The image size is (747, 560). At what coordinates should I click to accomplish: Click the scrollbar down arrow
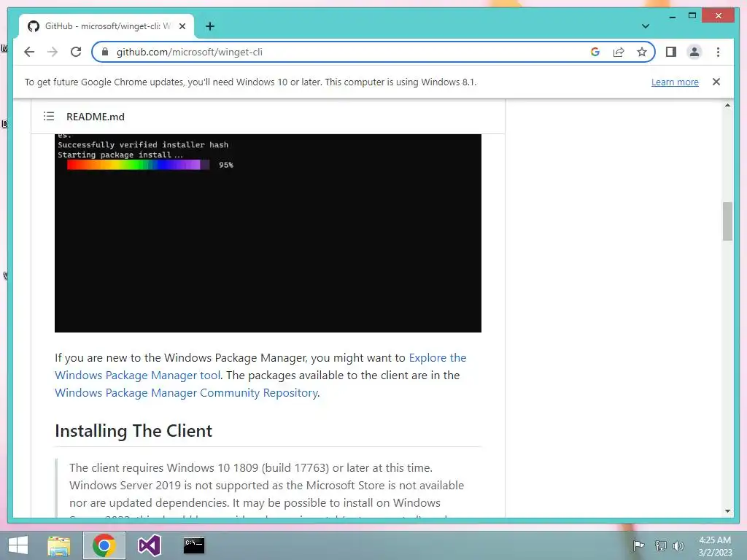727,511
